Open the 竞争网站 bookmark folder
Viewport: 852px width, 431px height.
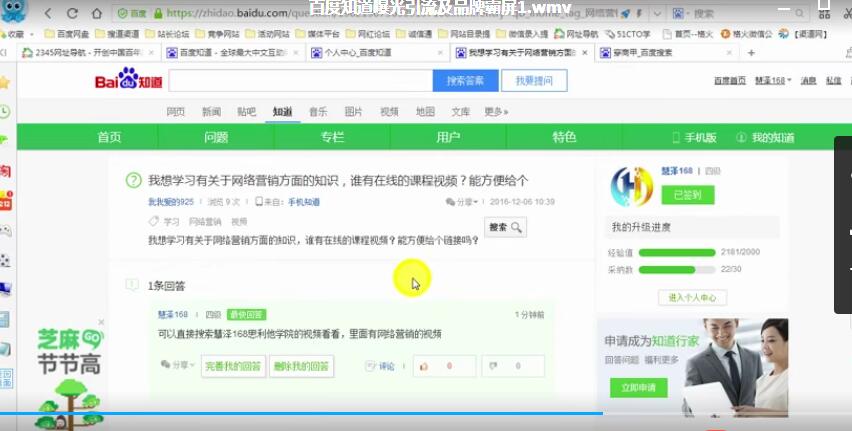[x=217, y=34]
